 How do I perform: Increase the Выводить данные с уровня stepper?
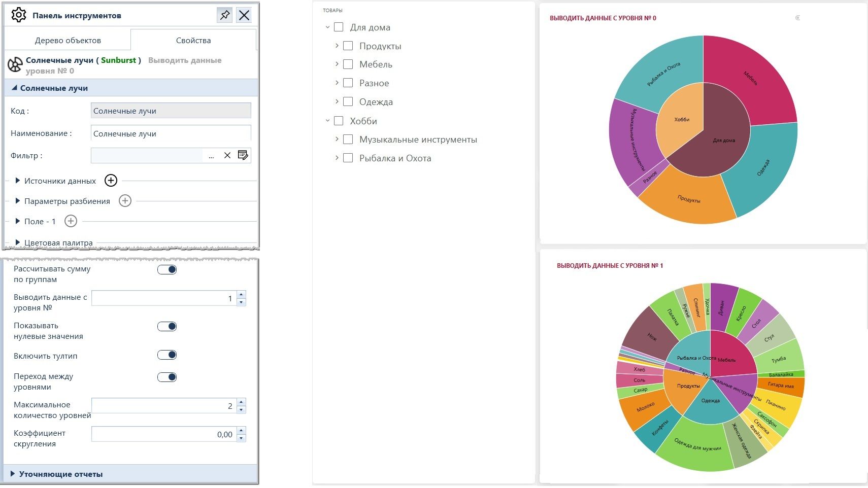point(242,294)
